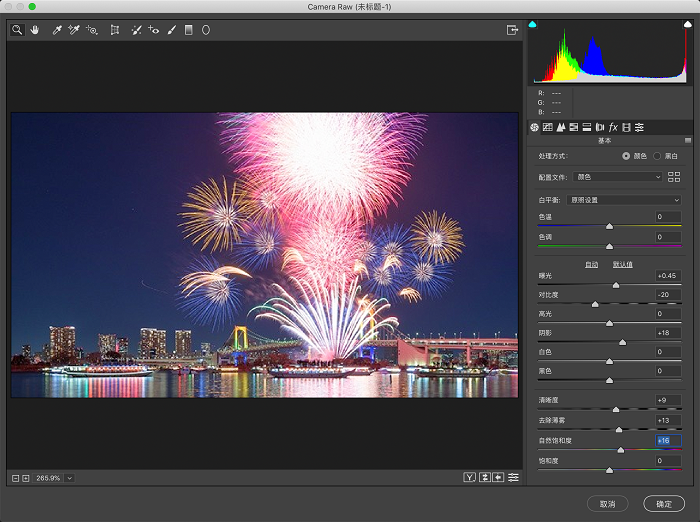Select the Red Eye Removal tool
700x522 pixels.
pyautogui.click(x=153, y=30)
